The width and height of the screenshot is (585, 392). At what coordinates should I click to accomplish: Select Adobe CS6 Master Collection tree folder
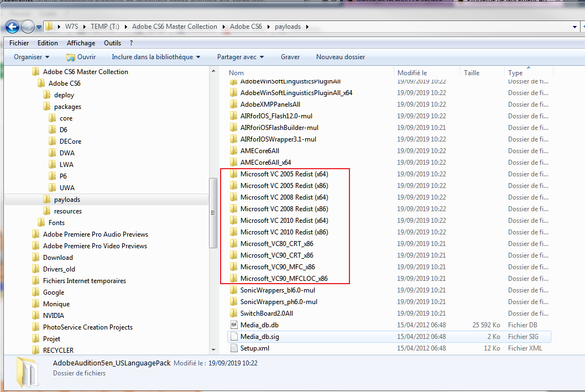coord(86,72)
